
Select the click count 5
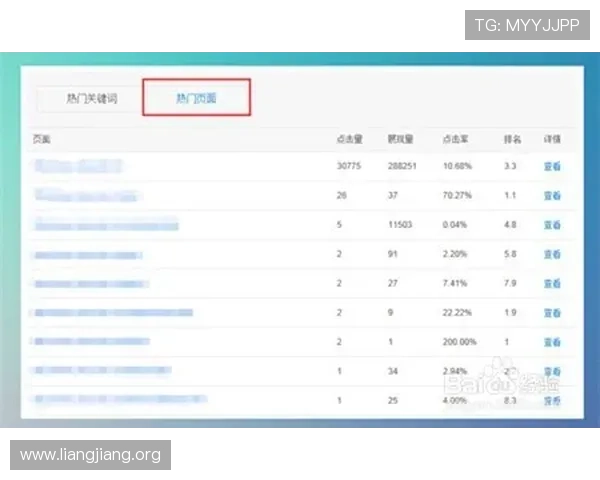point(339,224)
